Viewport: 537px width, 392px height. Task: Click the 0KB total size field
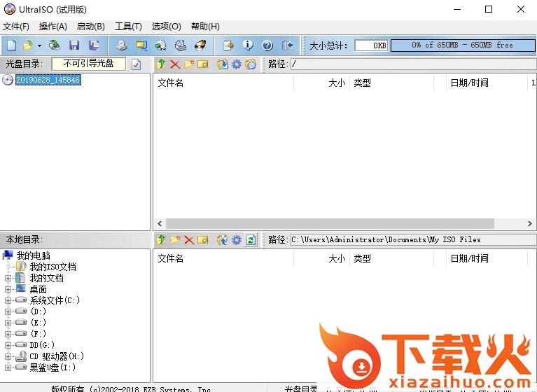(371, 45)
